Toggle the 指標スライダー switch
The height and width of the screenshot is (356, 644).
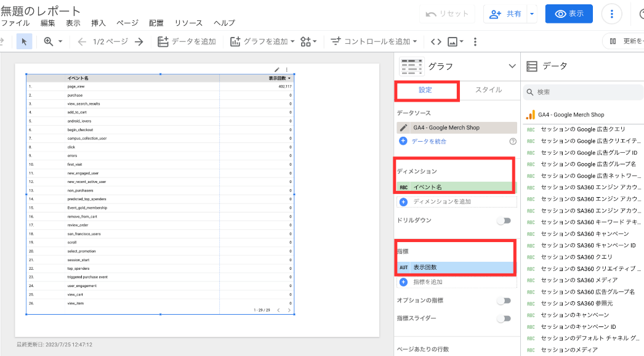pyautogui.click(x=504, y=318)
